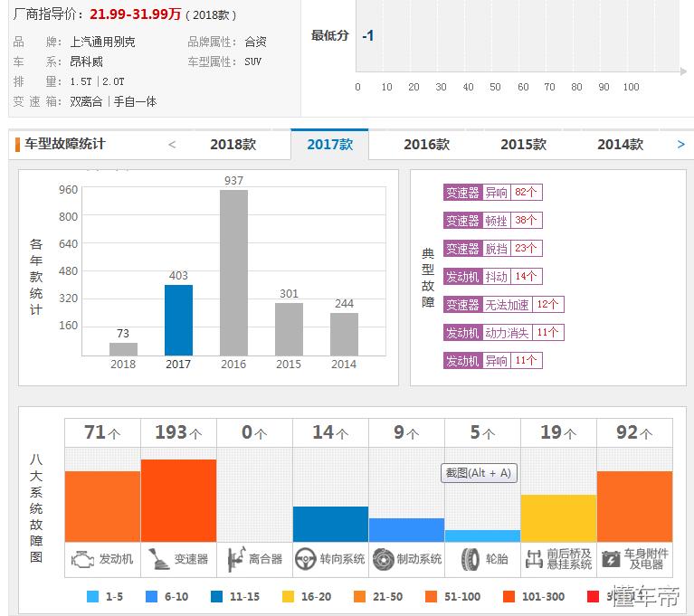The height and width of the screenshot is (616, 694).
Task: Click the 21-50 orange legend swatch
Action: pyautogui.click(x=360, y=596)
